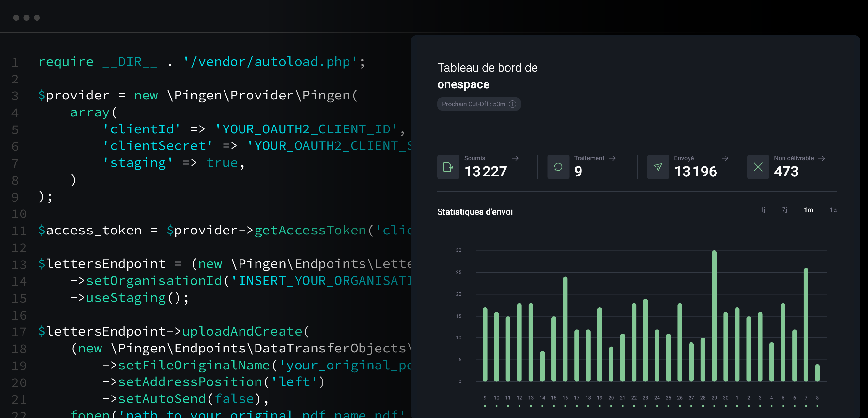Collapse the Statistiques d'envoi section
Image resolution: width=868 pixels, height=418 pixels.
475,212
